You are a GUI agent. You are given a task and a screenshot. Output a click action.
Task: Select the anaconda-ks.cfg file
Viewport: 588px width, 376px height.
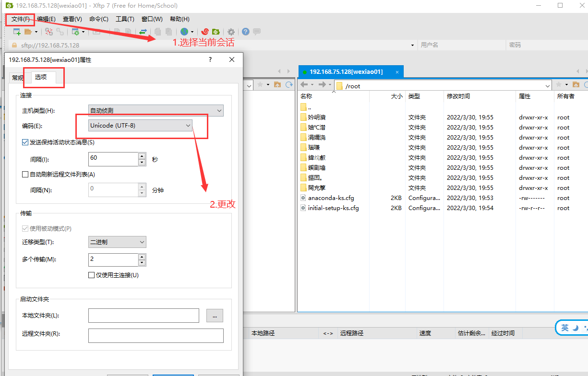coord(331,198)
